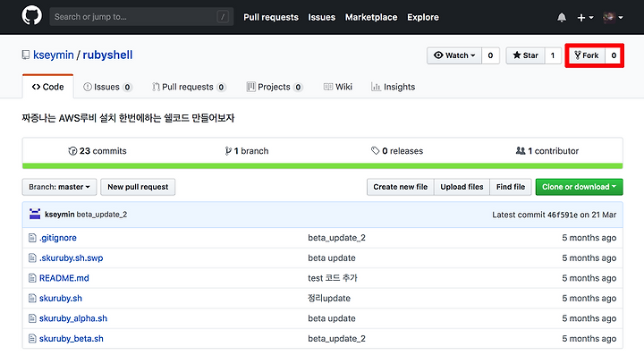The height and width of the screenshot is (355, 644).
Task: Click file icon beside README.md
Action: tap(32, 278)
